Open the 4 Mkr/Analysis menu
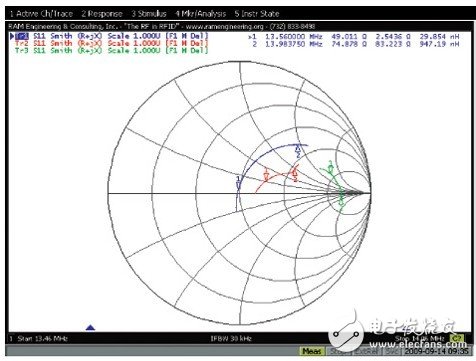The width and height of the screenshot is (476, 361). click(201, 14)
